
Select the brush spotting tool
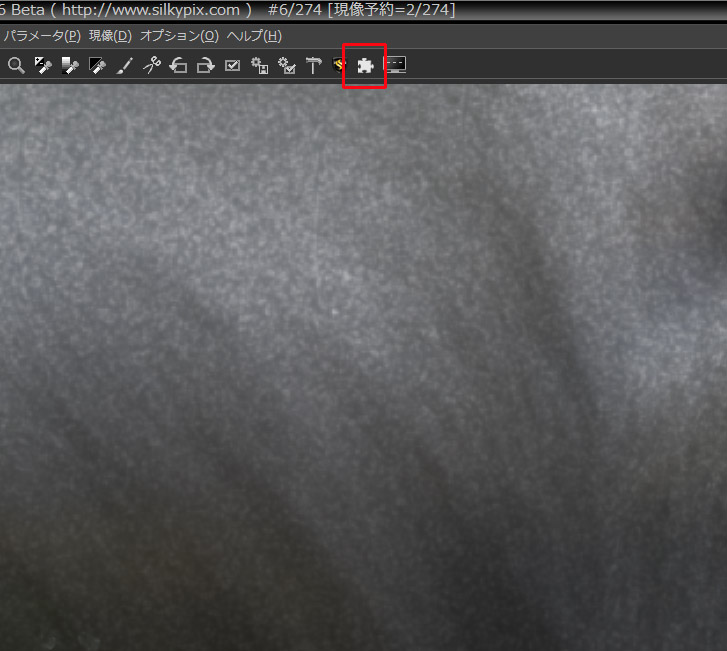click(124, 65)
